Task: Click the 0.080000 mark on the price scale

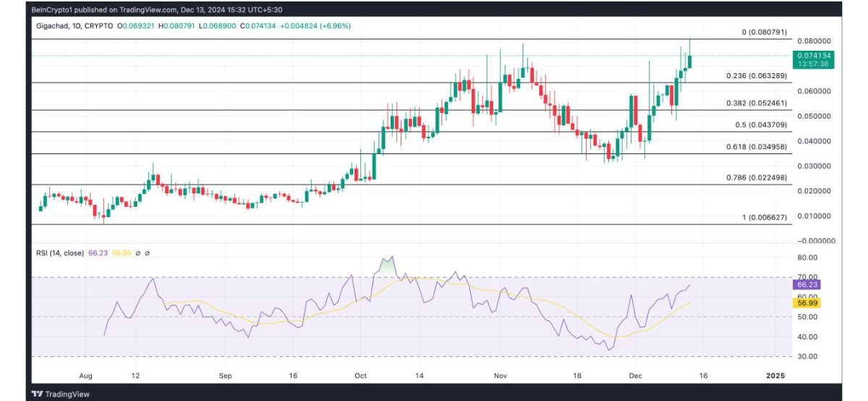Action: [x=813, y=41]
